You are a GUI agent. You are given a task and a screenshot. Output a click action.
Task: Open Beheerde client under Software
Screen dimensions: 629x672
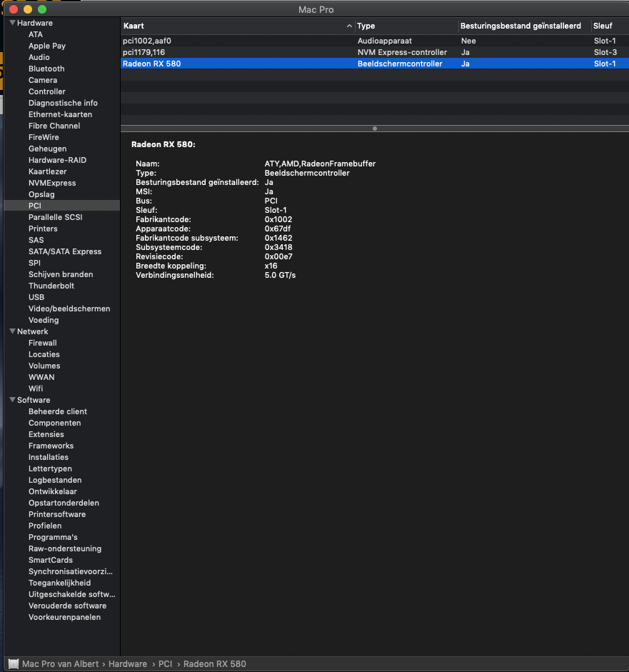58,411
